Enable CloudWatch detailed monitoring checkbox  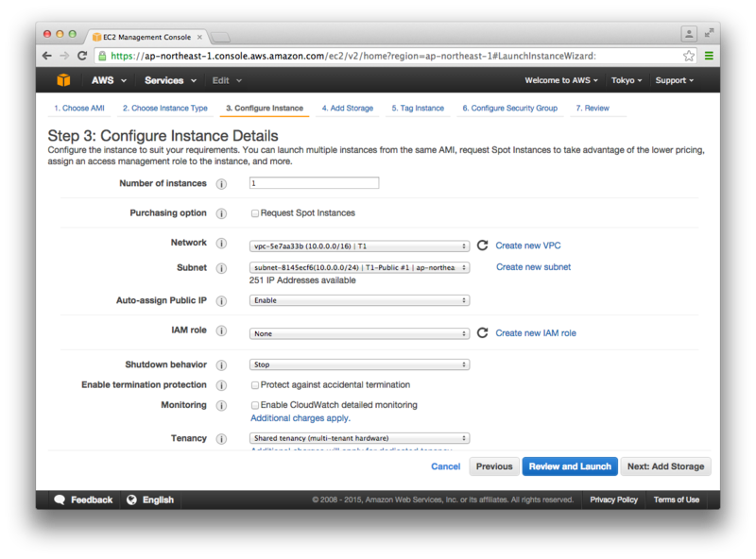click(x=255, y=405)
